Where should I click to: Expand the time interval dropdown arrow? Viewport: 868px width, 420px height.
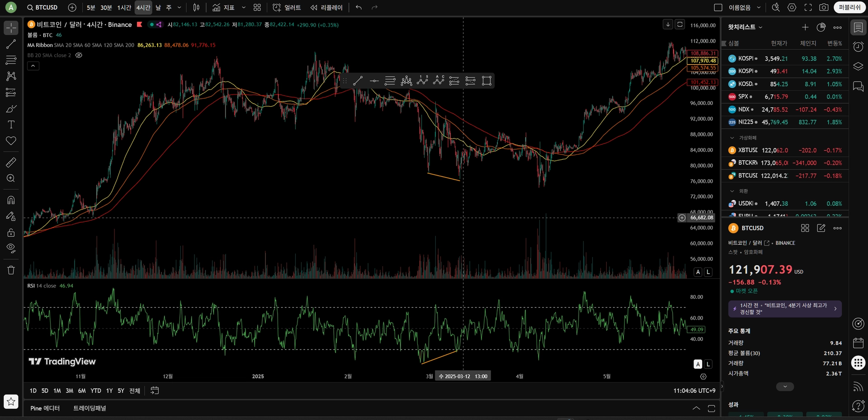point(179,7)
